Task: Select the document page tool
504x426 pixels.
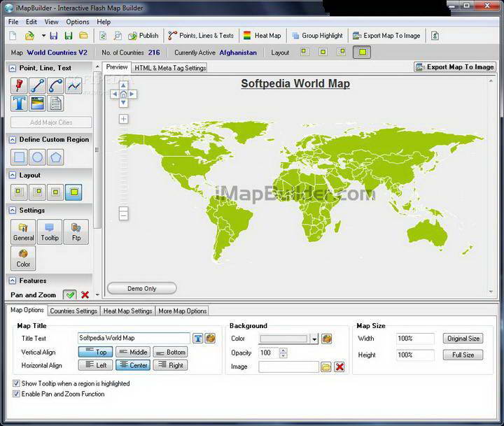Action: click(x=55, y=104)
